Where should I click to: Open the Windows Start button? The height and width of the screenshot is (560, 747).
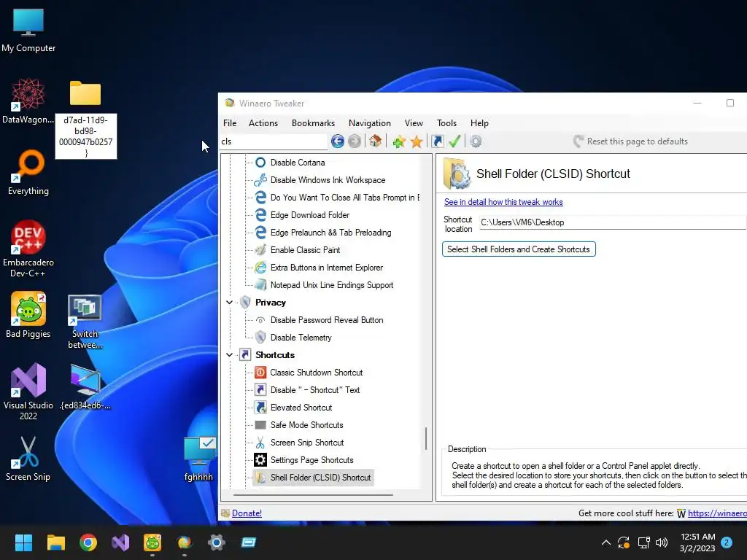[23, 542]
